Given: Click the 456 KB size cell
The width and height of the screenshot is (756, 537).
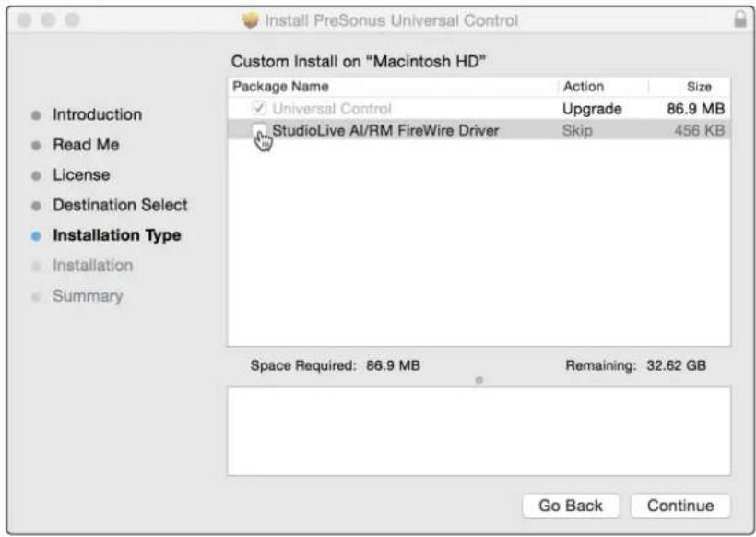Looking at the screenshot, I should click(x=699, y=130).
